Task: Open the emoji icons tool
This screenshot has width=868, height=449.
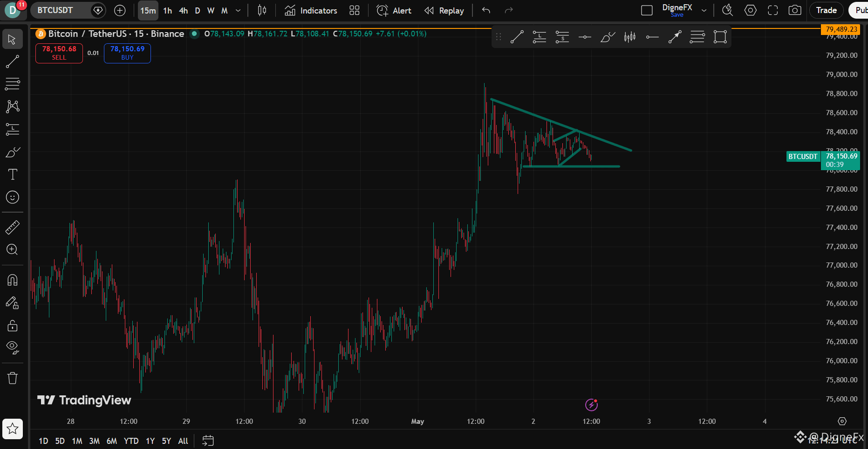Action: point(12,197)
